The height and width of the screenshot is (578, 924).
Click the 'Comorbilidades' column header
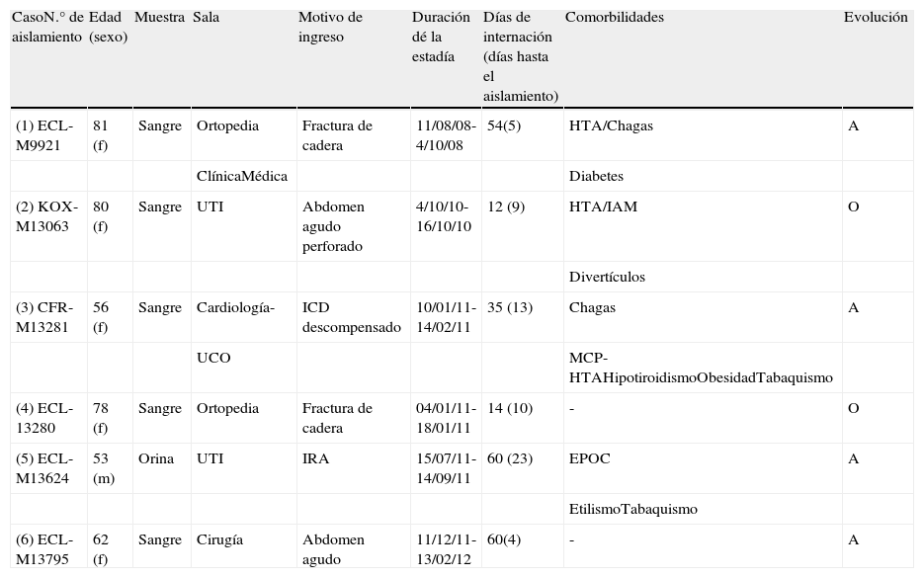[615, 18]
